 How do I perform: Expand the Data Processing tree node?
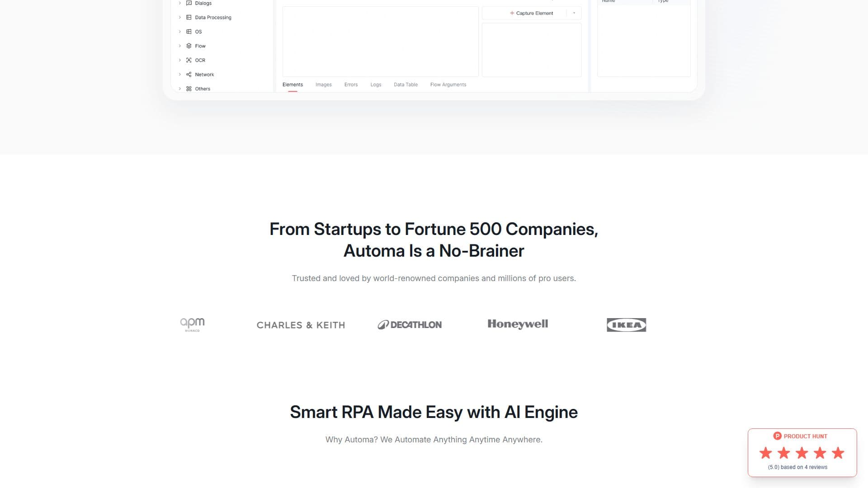[x=179, y=17]
